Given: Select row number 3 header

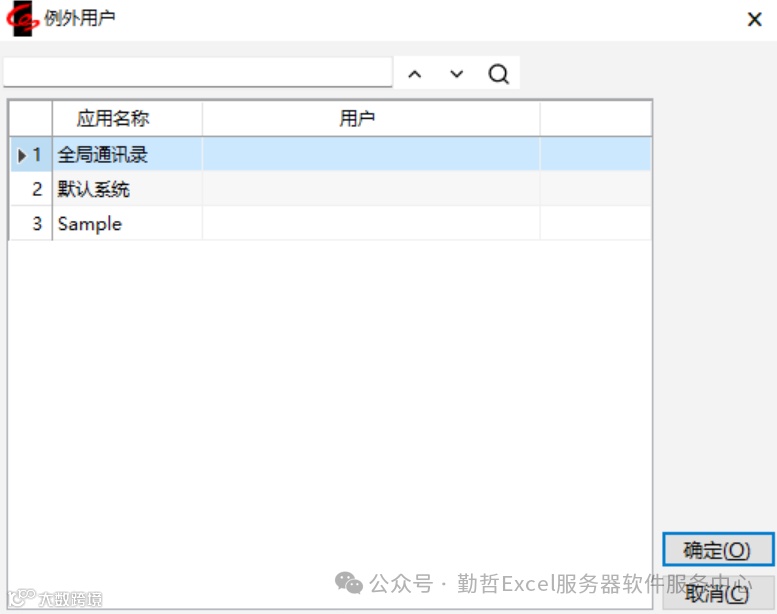Looking at the screenshot, I should coord(31,223).
